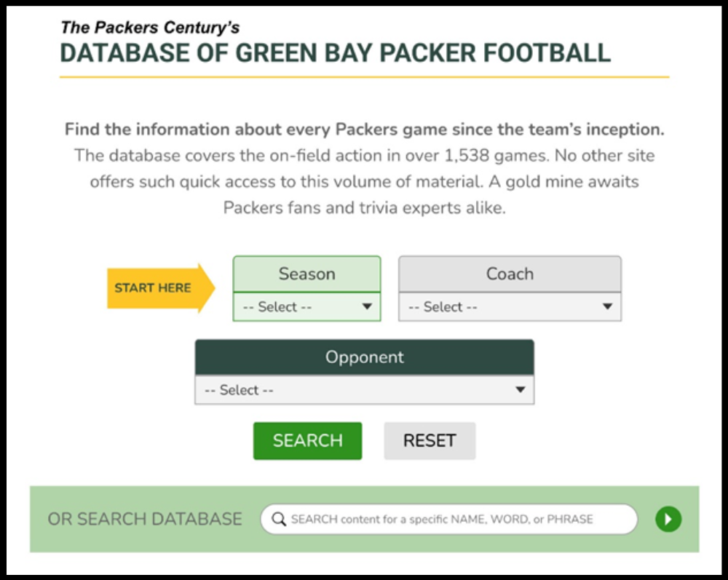Click the green play-arrow submit icon
Screen dimensions: 728x580
click(668, 519)
